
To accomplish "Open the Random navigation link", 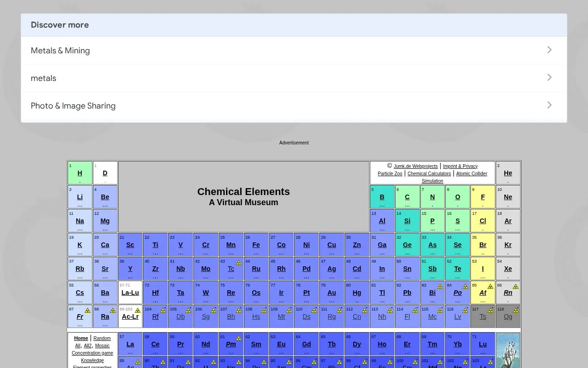I will click(102, 338).
